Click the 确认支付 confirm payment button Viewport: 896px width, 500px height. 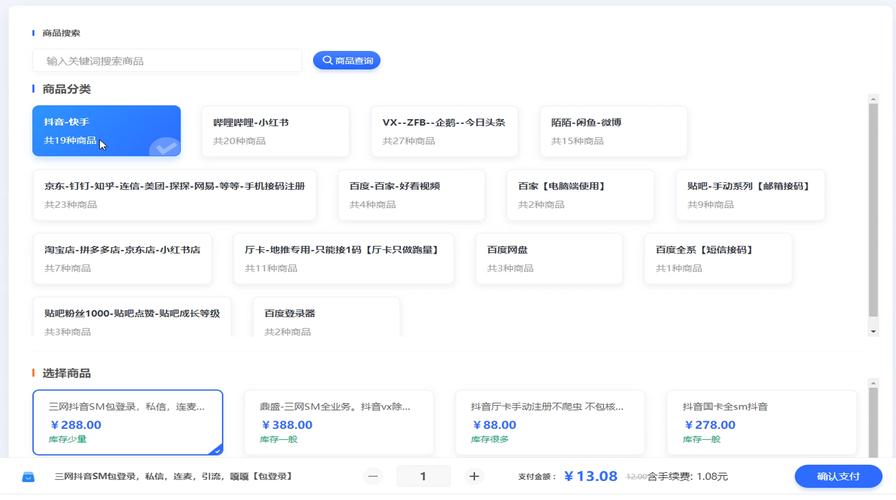(x=838, y=476)
